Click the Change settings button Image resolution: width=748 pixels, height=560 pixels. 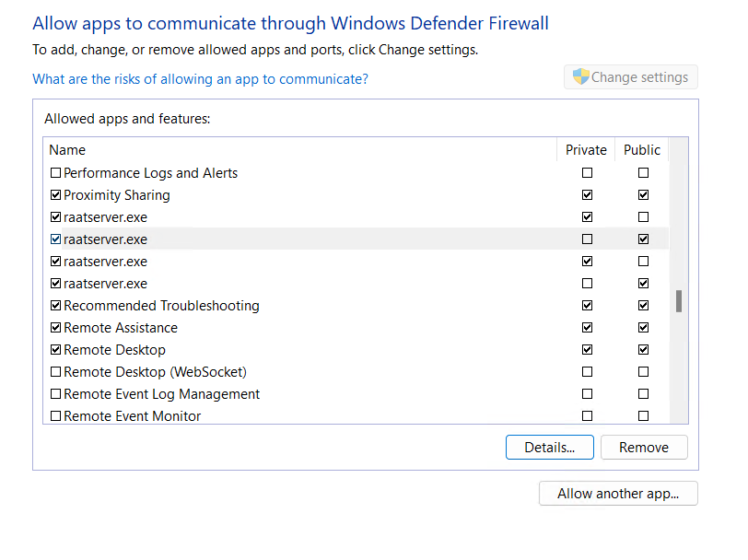point(631,77)
